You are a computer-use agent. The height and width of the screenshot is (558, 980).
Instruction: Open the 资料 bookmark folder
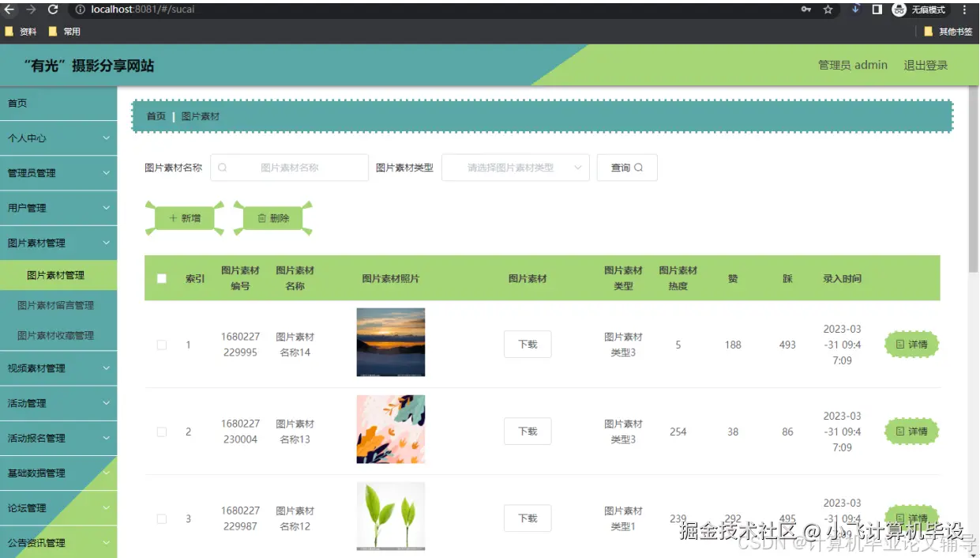tap(21, 32)
